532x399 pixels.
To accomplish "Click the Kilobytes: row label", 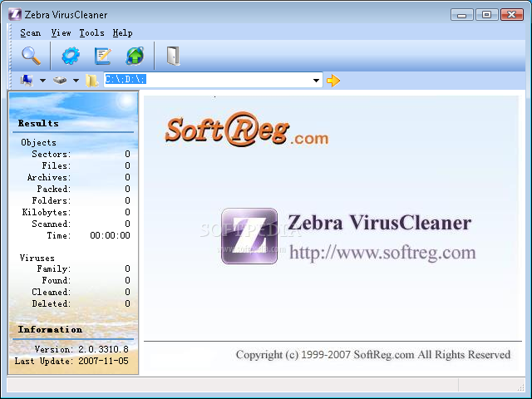I will point(47,213).
